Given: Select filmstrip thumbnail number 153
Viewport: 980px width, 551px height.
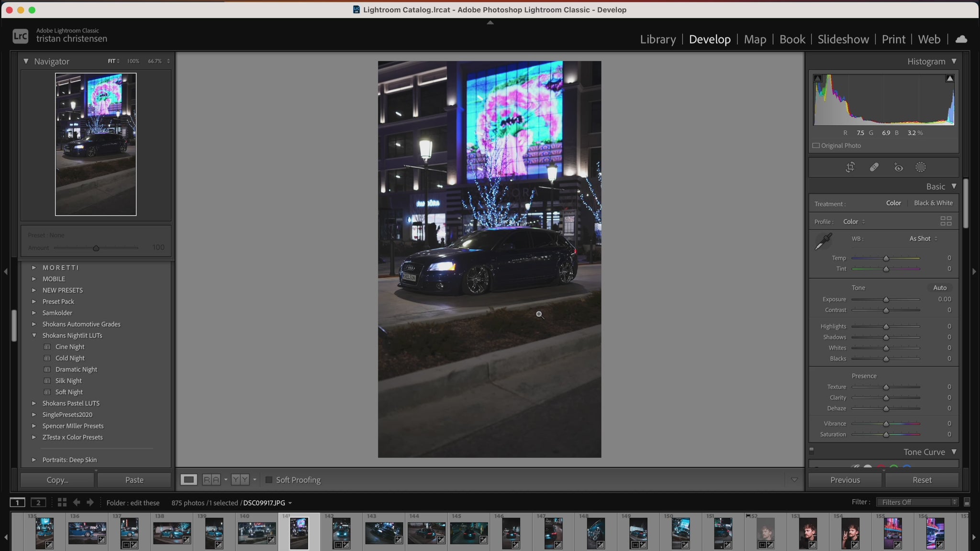Looking at the screenshot, I should (808, 532).
